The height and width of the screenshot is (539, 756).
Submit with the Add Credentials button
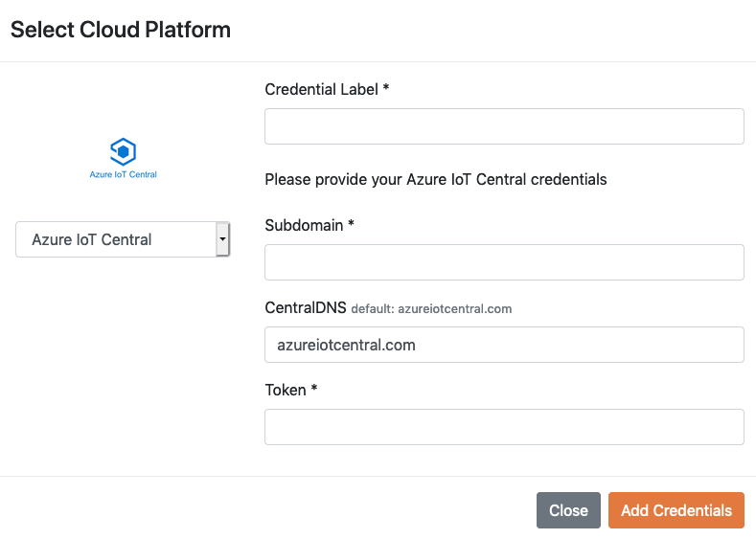tap(676, 510)
